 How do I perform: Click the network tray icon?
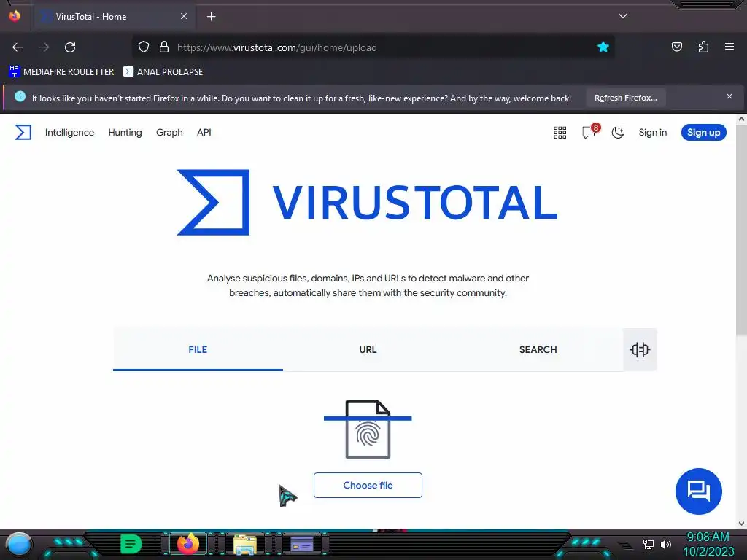click(x=648, y=544)
